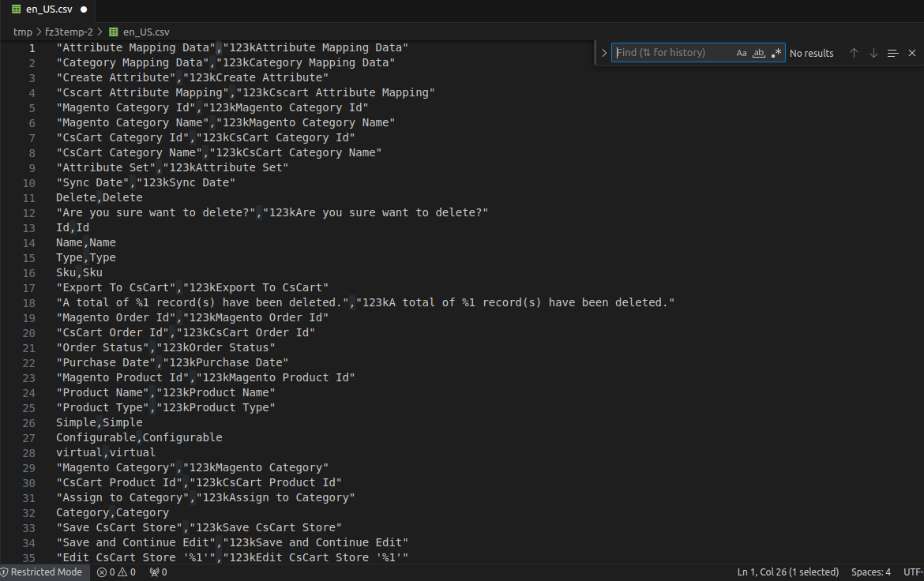This screenshot has height=581, width=924.
Task: Toggle regular expression search mode
Action: click(x=776, y=52)
